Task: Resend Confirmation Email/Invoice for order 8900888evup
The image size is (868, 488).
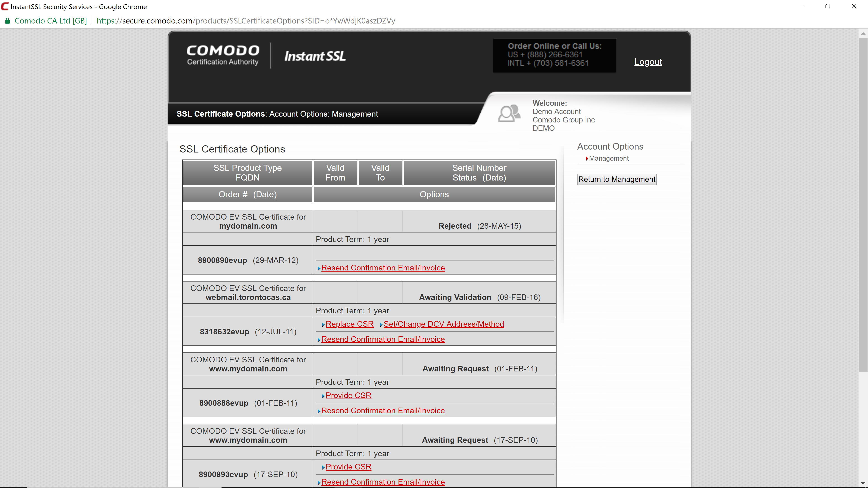Action: (383, 411)
